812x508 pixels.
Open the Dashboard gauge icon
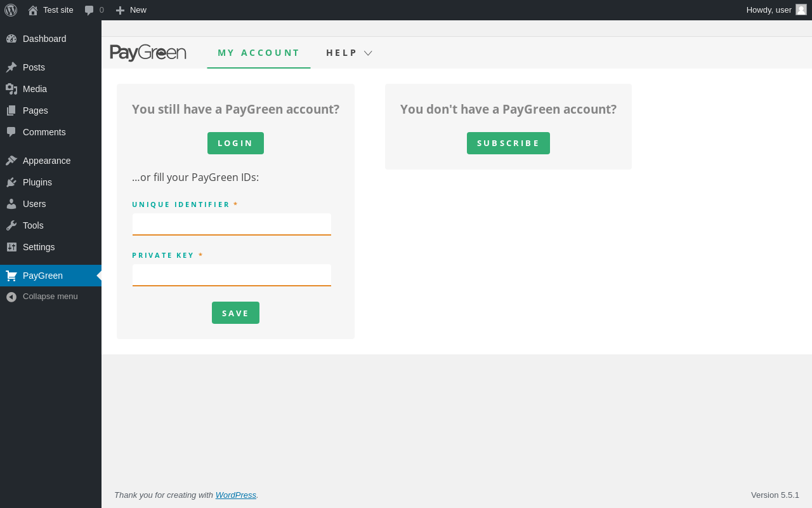11,39
